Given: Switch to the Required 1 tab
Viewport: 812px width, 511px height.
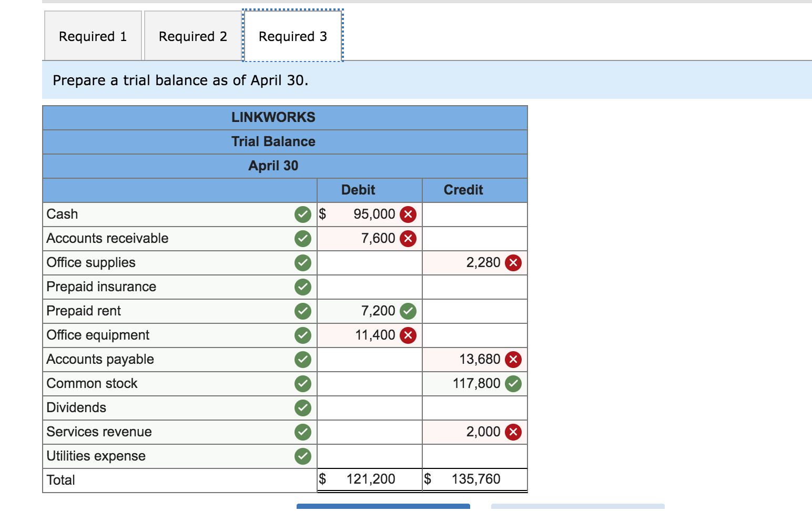Looking at the screenshot, I should point(93,36).
